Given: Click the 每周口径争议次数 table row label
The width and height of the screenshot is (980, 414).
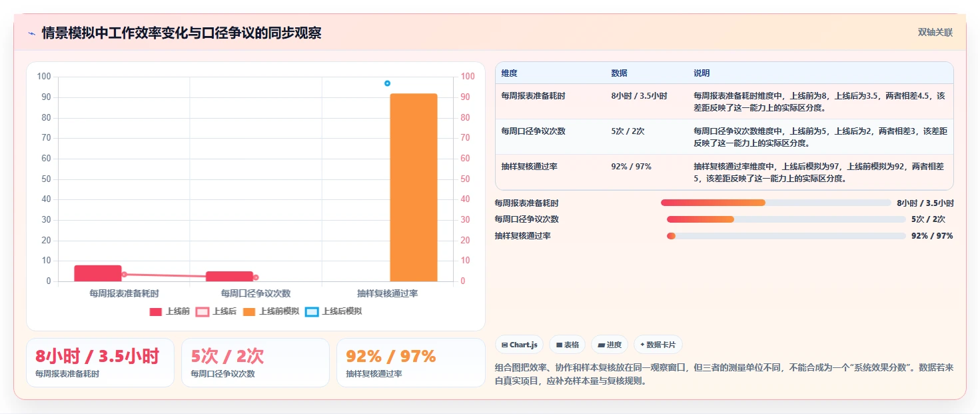Looking at the screenshot, I should coord(534,131).
